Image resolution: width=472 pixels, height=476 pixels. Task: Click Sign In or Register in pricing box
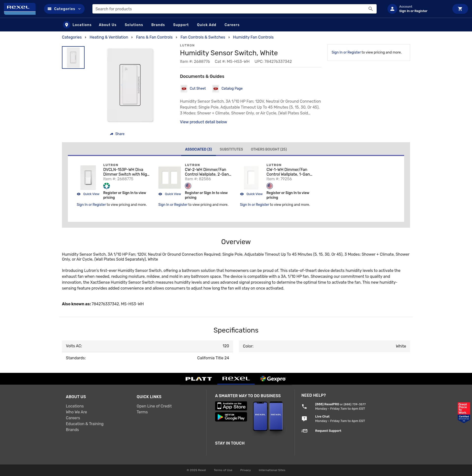tap(346, 53)
